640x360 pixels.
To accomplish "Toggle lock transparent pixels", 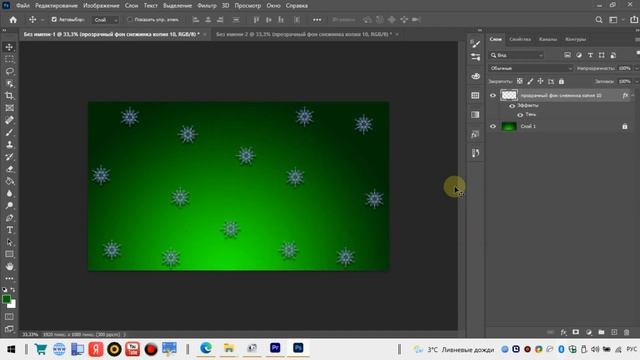I will 520,81.
